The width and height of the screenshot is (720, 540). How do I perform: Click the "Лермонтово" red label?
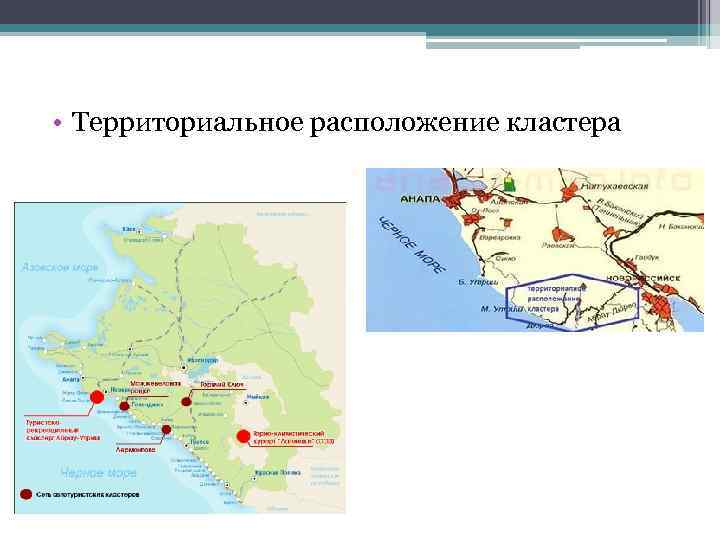pyautogui.click(x=135, y=450)
